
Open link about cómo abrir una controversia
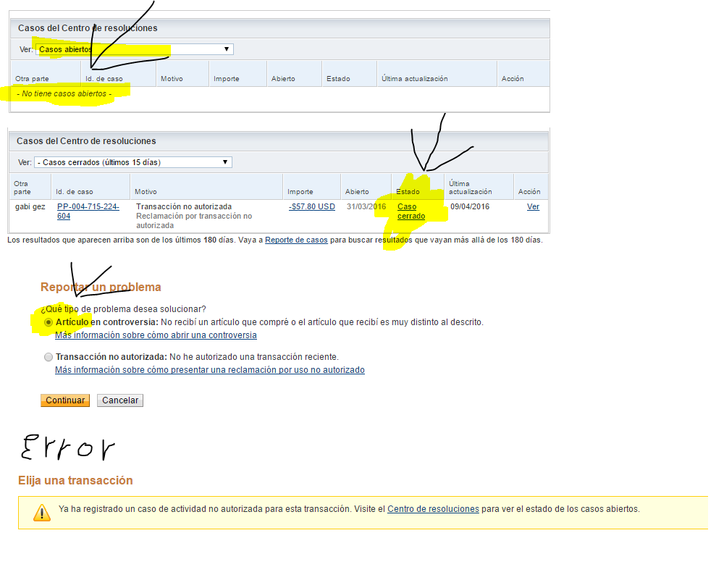156,335
